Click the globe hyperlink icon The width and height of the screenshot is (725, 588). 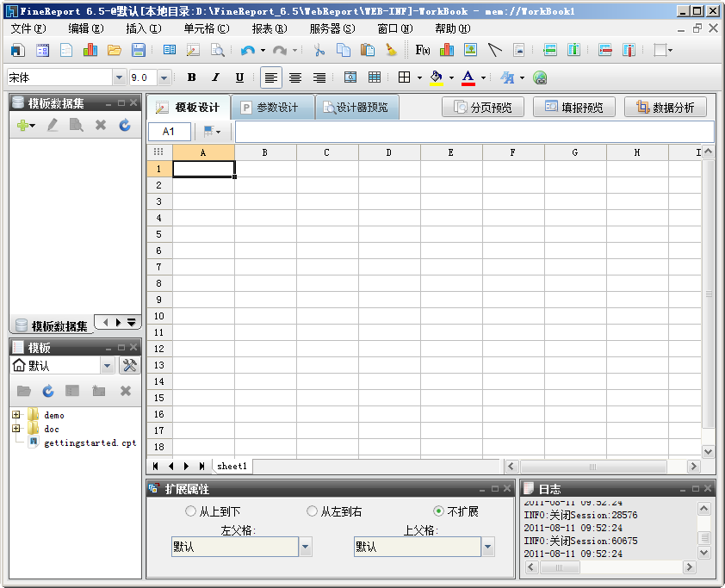(x=540, y=77)
